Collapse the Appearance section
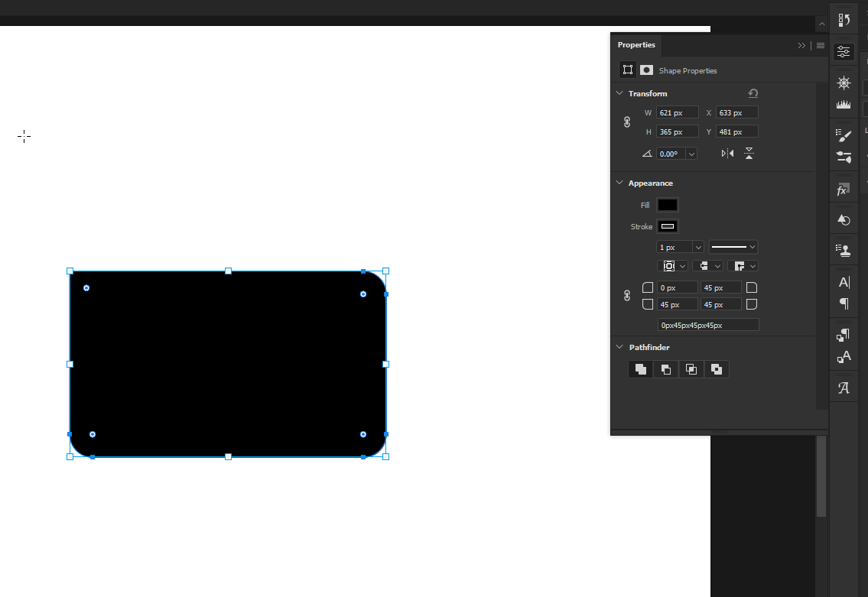This screenshot has width=868, height=597. click(x=619, y=183)
